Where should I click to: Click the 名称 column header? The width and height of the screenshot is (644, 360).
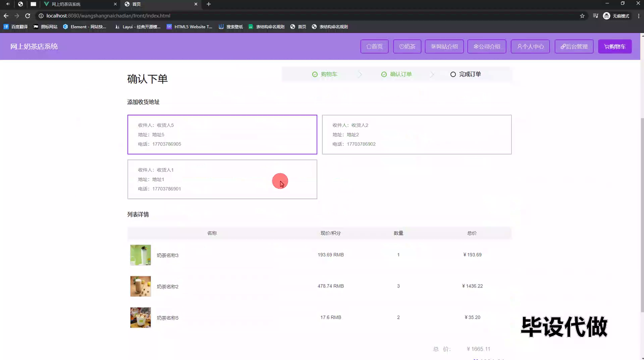coord(212,233)
